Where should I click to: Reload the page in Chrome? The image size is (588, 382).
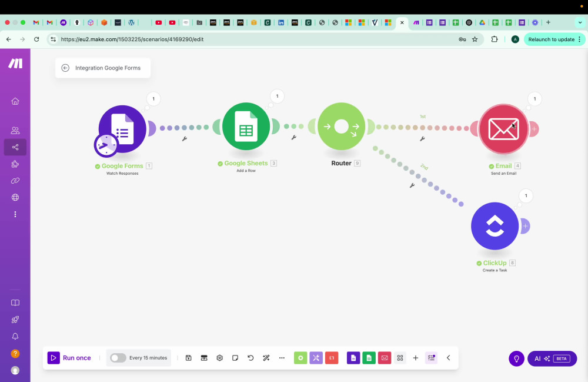36,39
